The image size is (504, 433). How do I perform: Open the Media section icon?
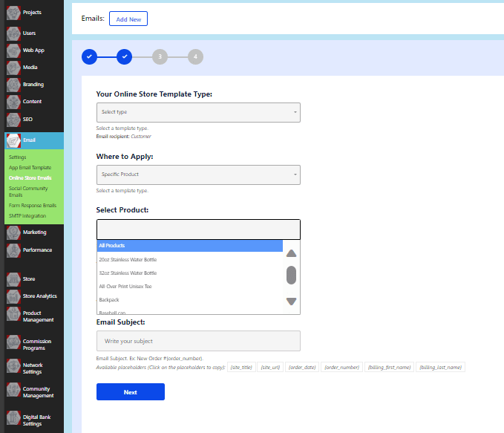click(x=13, y=68)
